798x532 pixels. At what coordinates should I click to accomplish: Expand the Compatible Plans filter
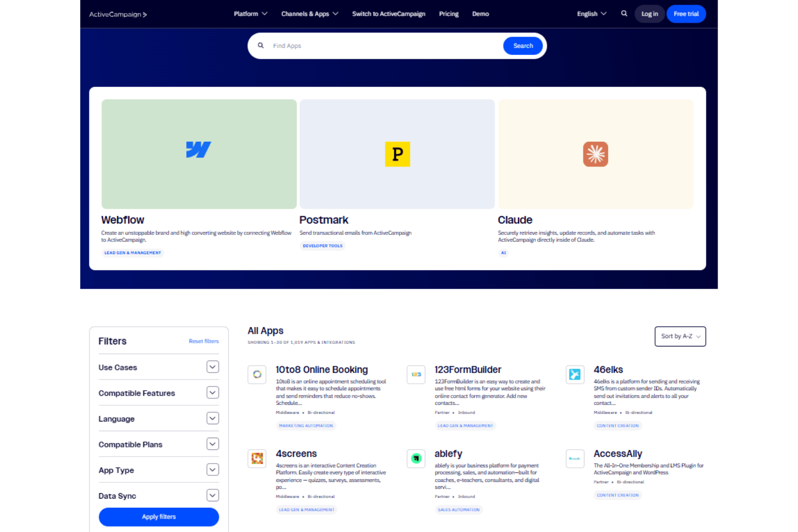[212, 444]
